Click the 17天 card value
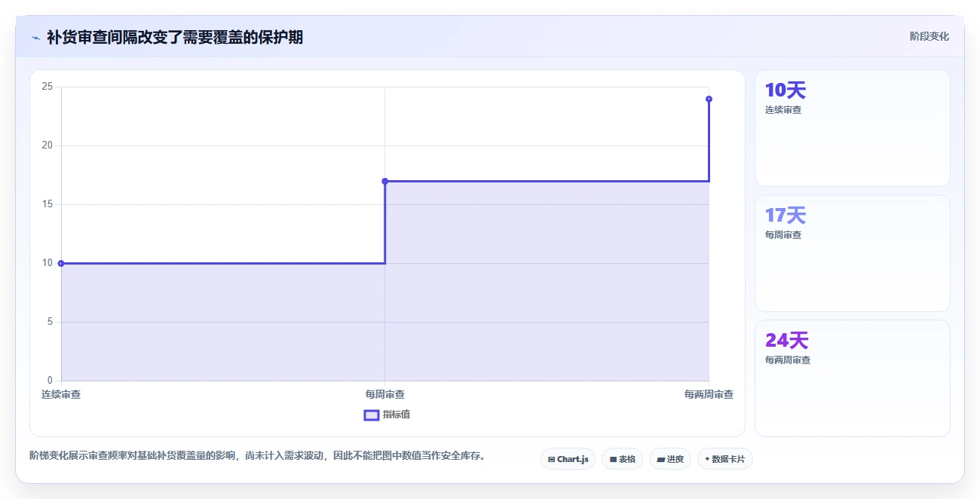Screen dimensions: 980x499 point(786,216)
